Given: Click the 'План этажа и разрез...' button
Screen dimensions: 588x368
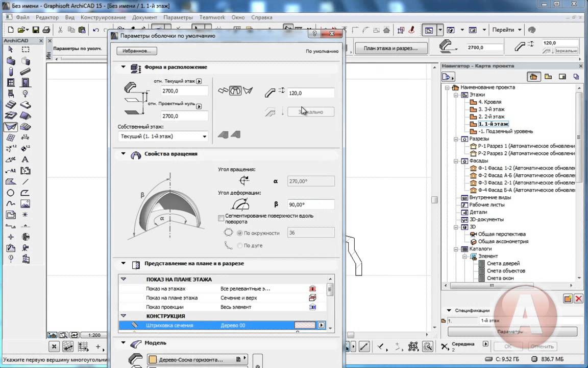Looking at the screenshot, I should 391,49.
